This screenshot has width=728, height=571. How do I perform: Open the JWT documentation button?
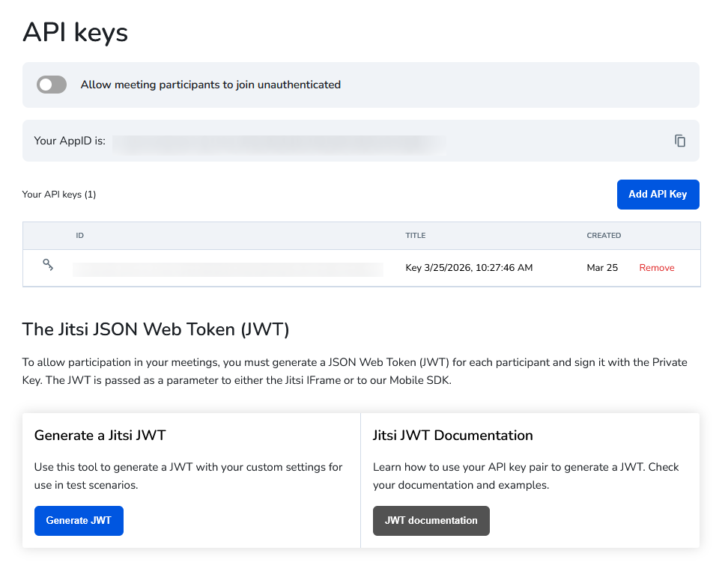pos(431,521)
